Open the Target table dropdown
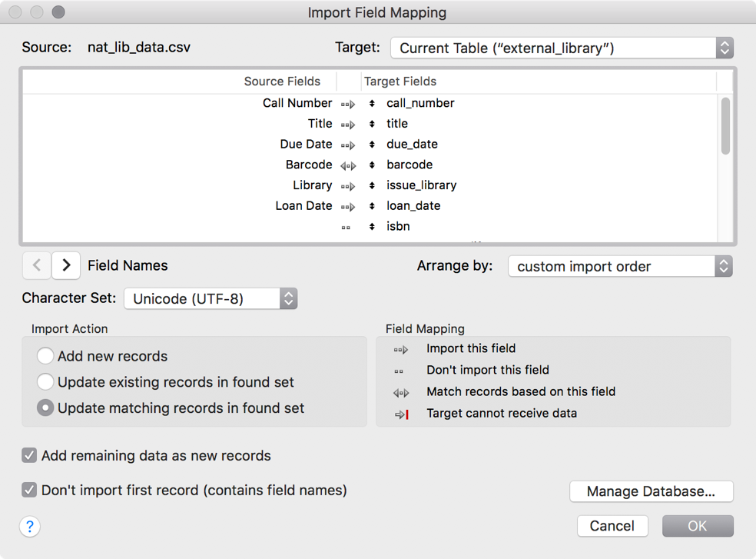 (562, 48)
